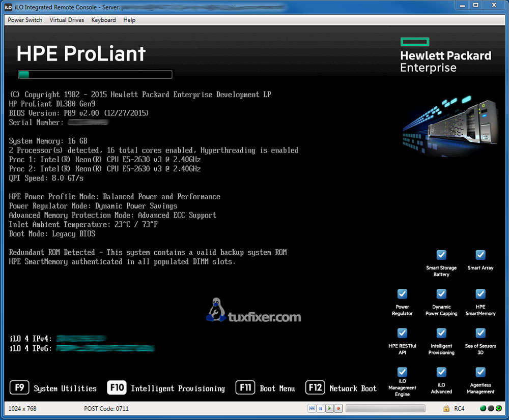509x420 pixels.
Task: Click the Dynamic Power Capping icon
Action: coord(441,294)
